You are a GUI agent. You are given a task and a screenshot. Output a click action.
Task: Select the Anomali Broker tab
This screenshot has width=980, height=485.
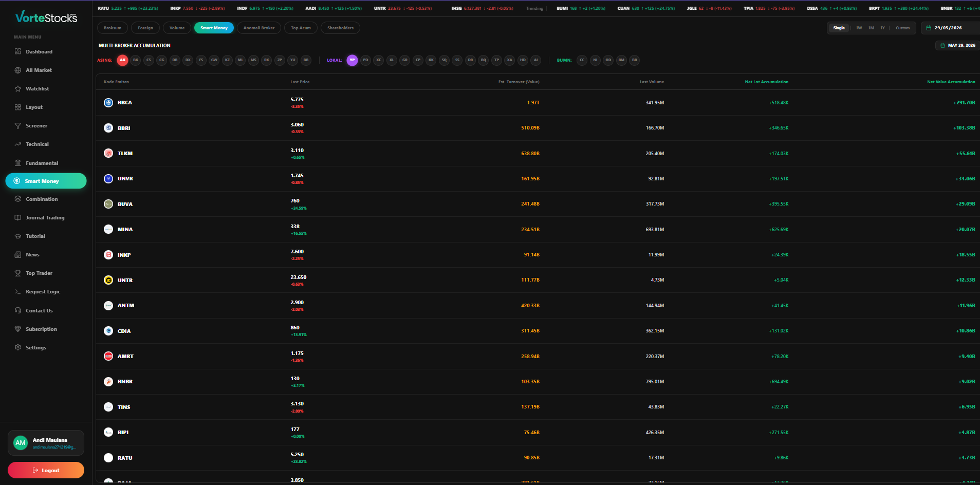(259, 28)
